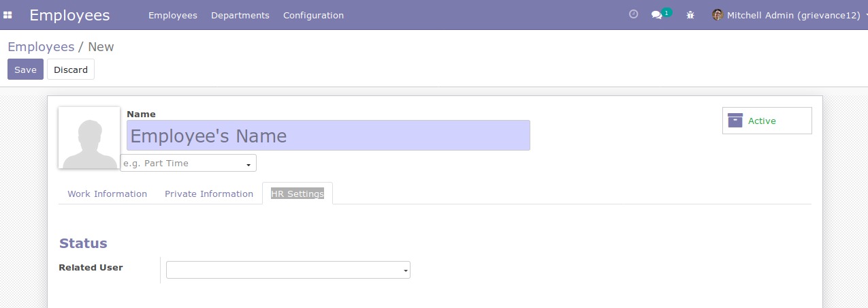868x308 pixels.
Task: Switch to the Work Information tab
Action: [108, 194]
